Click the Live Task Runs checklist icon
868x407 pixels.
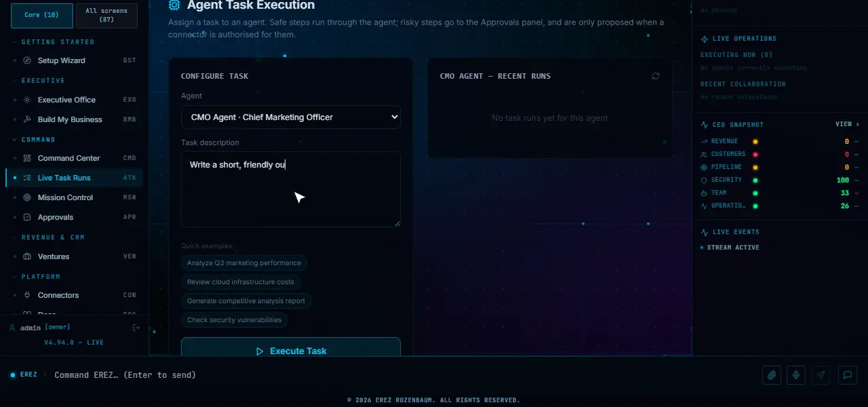[27, 178]
